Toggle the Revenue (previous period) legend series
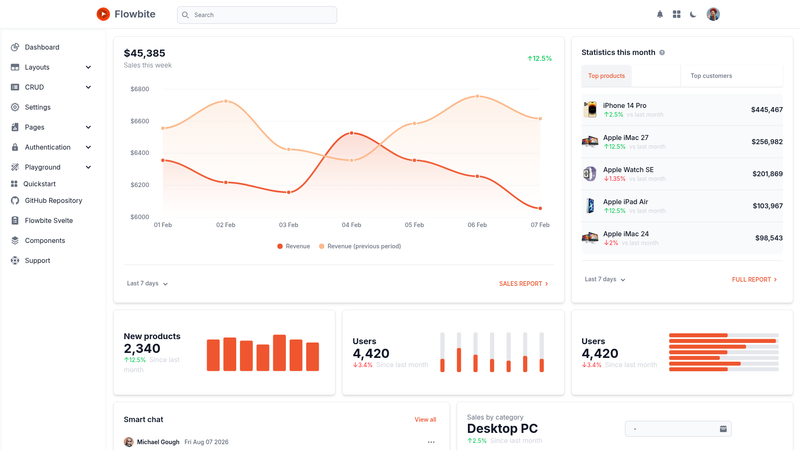 tap(360, 246)
